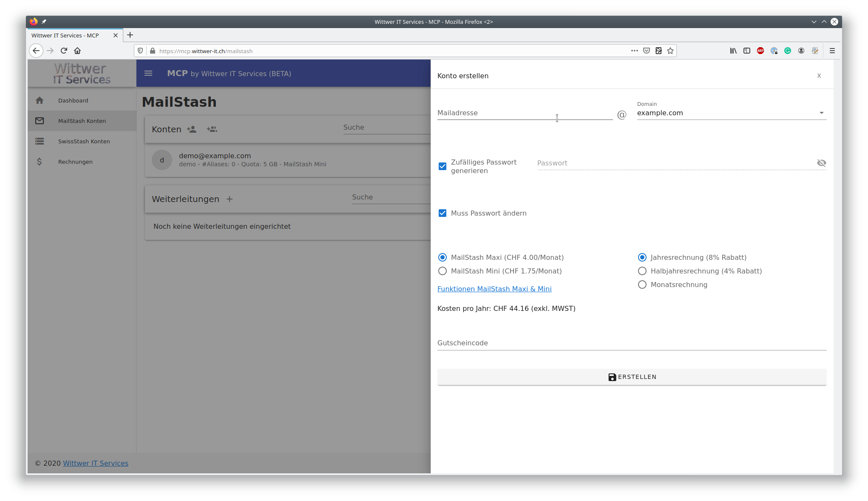Open Firefox account profile icon
The image size is (868, 501).
point(801,51)
